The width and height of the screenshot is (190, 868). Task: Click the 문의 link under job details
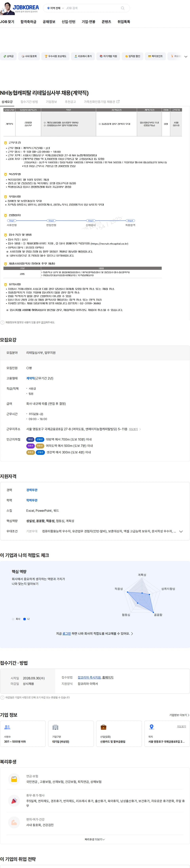pos(43,323)
